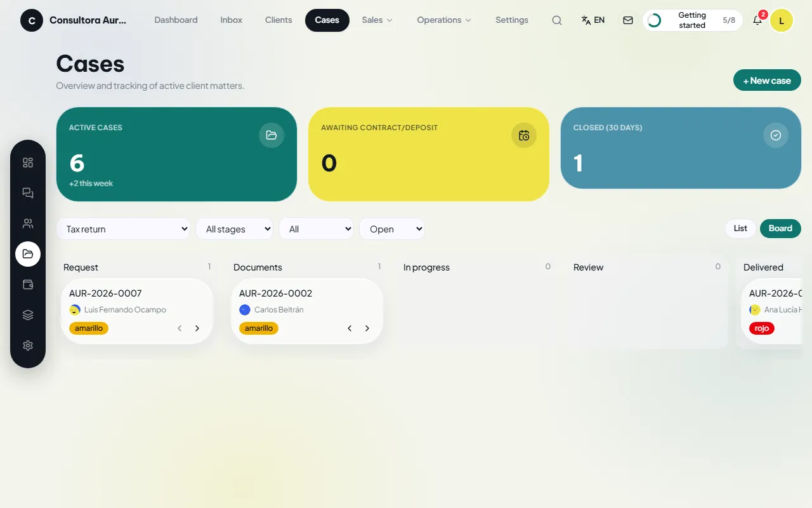Click Request column header

click(x=81, y=267)
